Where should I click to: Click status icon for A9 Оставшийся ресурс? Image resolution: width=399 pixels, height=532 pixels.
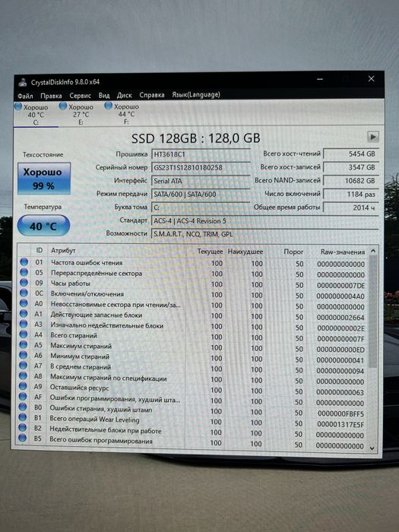click(23, 386)
